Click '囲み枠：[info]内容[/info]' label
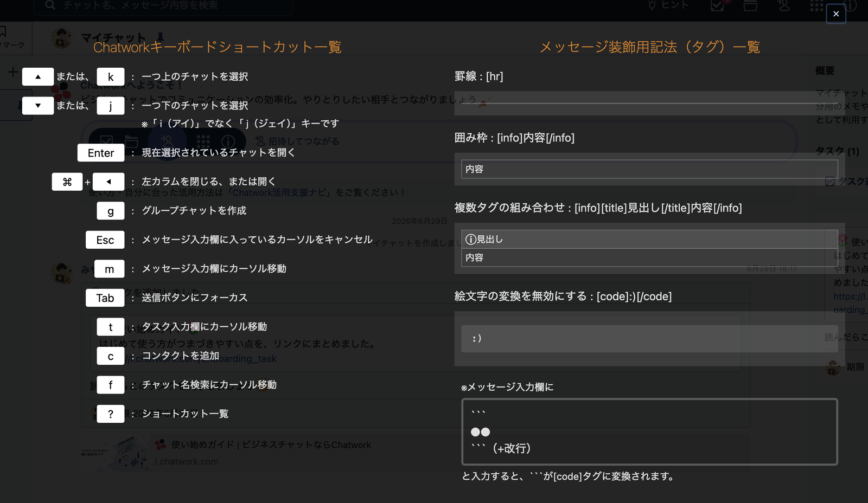868x503 pixels. coord(514,138)
